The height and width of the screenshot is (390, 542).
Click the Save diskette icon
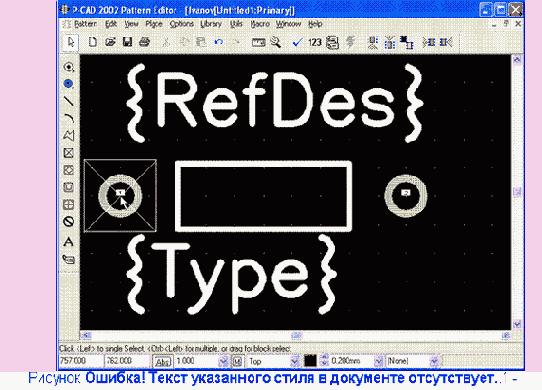click(128, 42)
